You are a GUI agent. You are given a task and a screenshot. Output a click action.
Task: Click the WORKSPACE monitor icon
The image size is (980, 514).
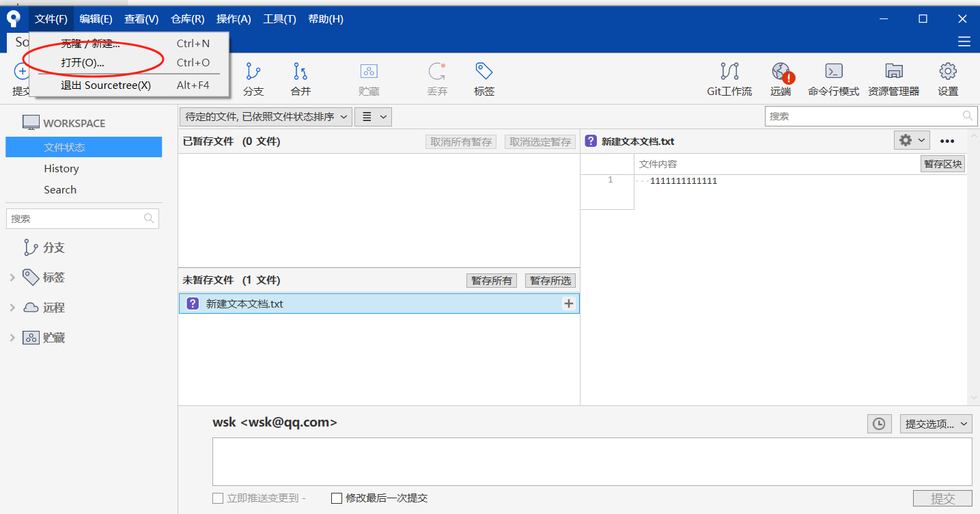31,123
